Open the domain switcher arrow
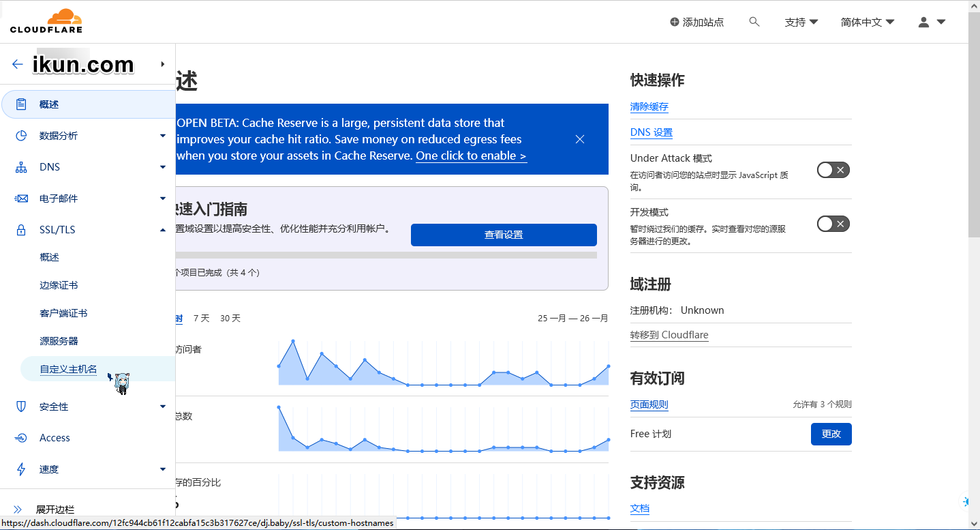 tap(163, 64)
